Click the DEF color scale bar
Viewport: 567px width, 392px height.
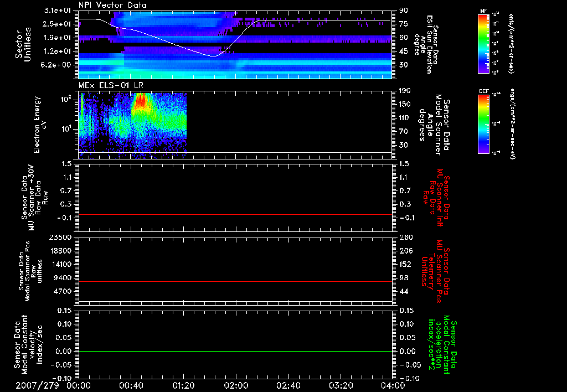point(483,124)
